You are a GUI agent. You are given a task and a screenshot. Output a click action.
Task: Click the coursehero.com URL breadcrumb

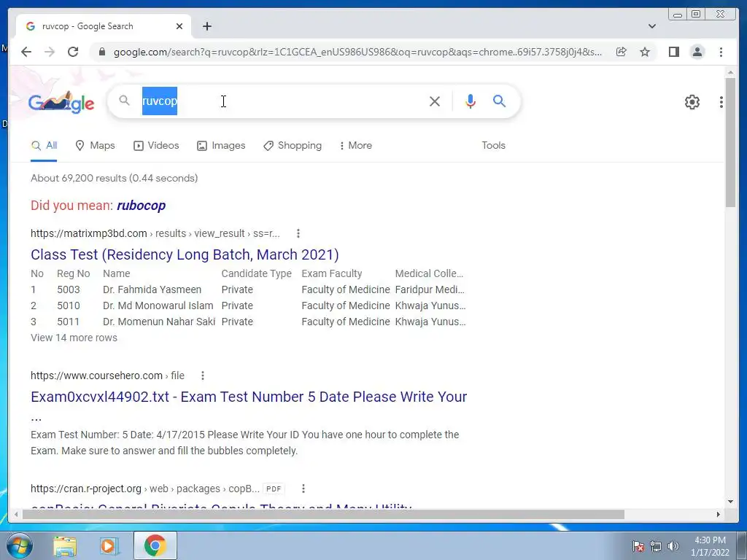tap(107, 376)
